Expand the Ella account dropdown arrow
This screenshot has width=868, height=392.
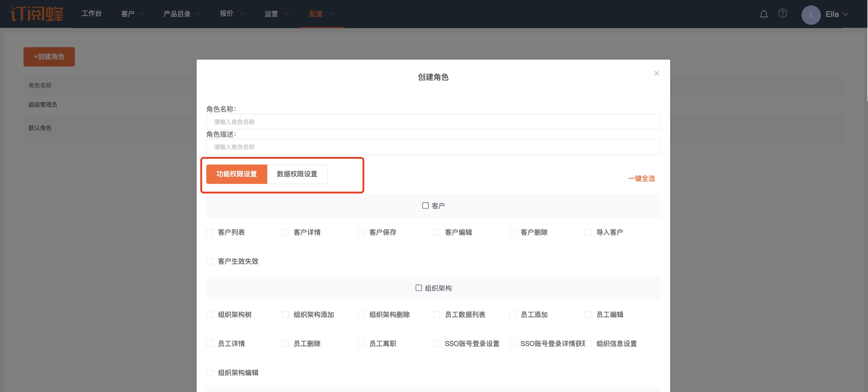tap(845, 15)
